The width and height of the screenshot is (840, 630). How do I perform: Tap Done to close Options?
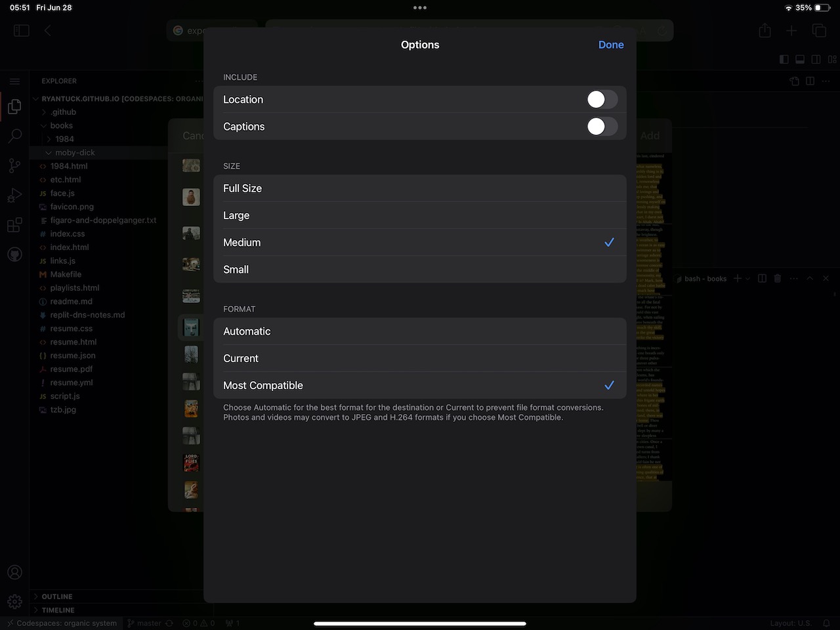tap(610, 45)
